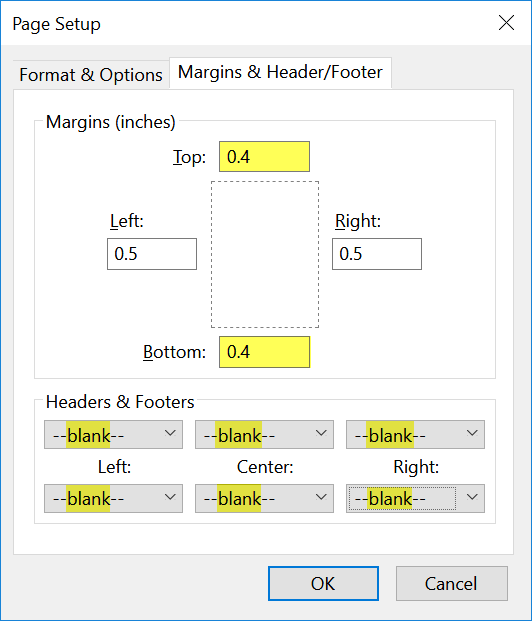Open the left footer dropdown

[113, 498]
